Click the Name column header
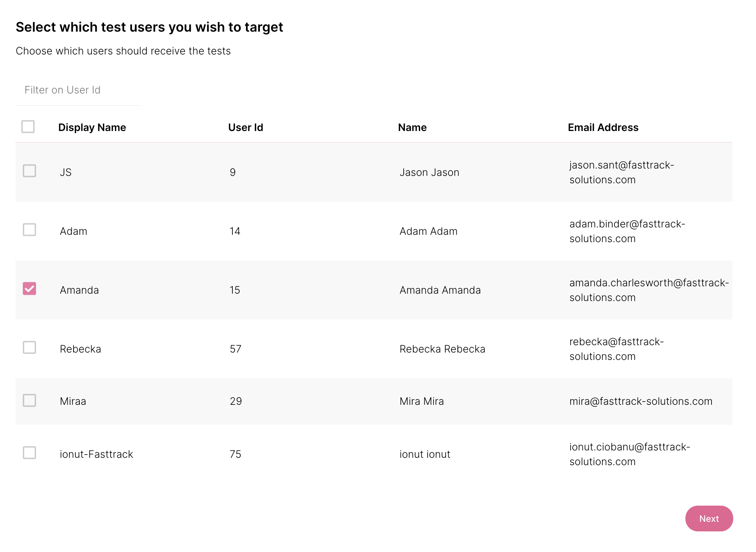Viewport: 756px width, 552px height. [x=412, y=127]
